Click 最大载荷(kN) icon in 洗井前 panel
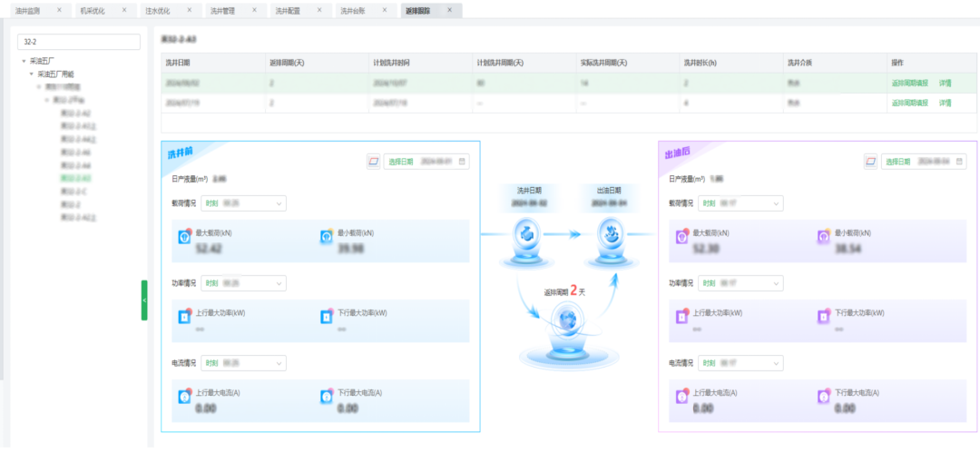The width and height of the screenshot is (980, 453). pos(184,237)
